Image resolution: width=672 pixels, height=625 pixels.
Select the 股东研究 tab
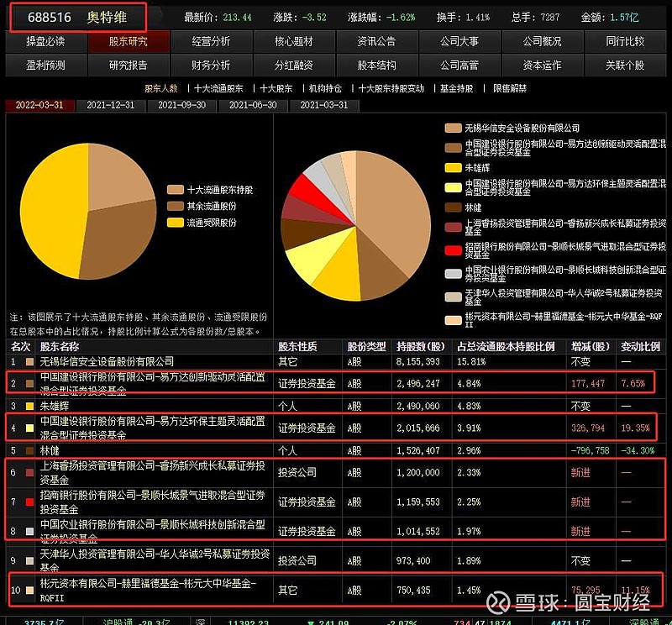pos(129,41)
